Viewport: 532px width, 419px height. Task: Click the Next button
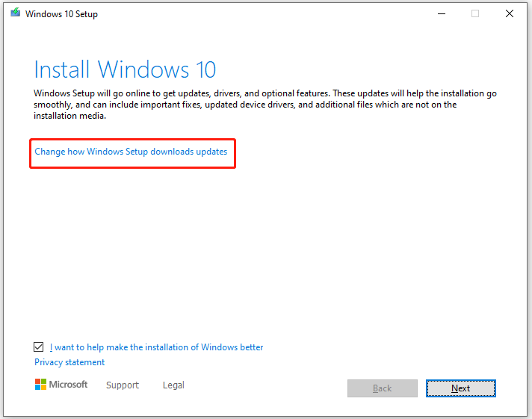(461, 388)
